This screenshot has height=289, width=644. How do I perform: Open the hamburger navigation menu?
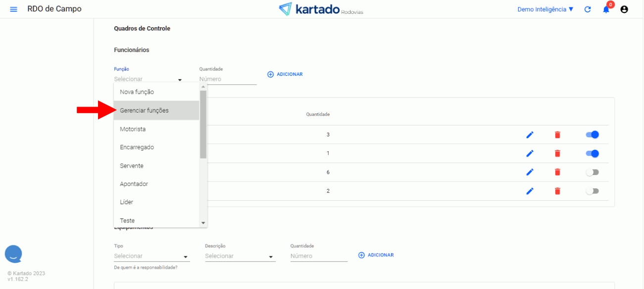pyautogui.click(x=13, y=9)
